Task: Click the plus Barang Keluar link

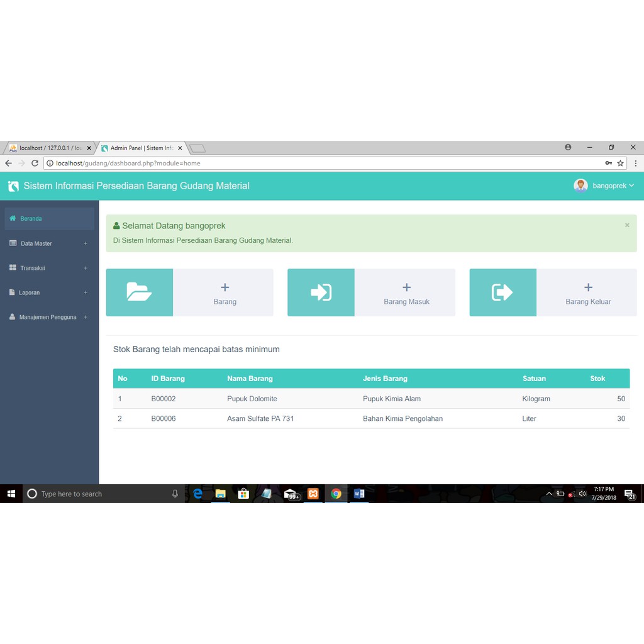Action: [588, 293]
